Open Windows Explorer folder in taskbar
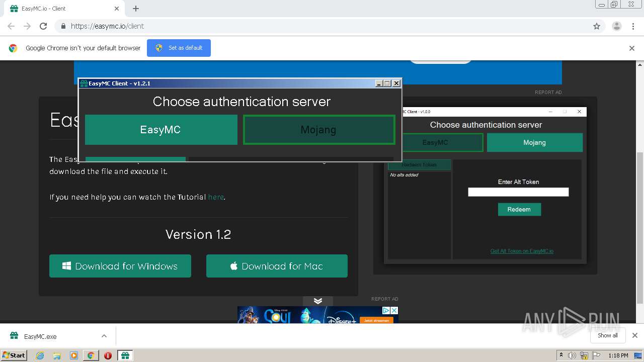Image resolution: width=644 pixels, height=362 pixels. [57, 355]
